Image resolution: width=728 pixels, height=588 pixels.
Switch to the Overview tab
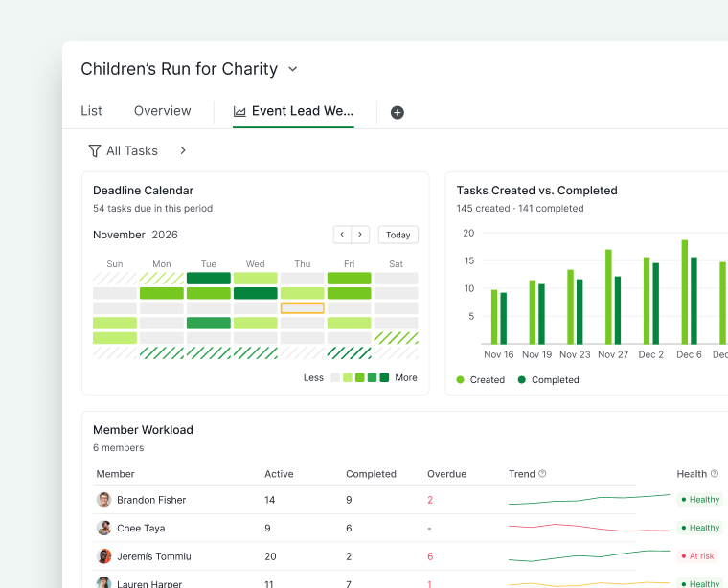pyautogui.click(x=163, y=111)
